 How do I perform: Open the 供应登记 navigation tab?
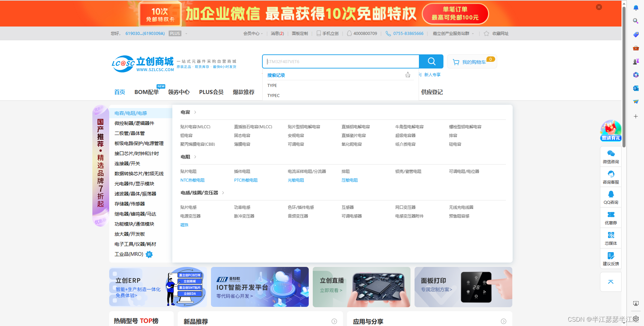(432, 92)
